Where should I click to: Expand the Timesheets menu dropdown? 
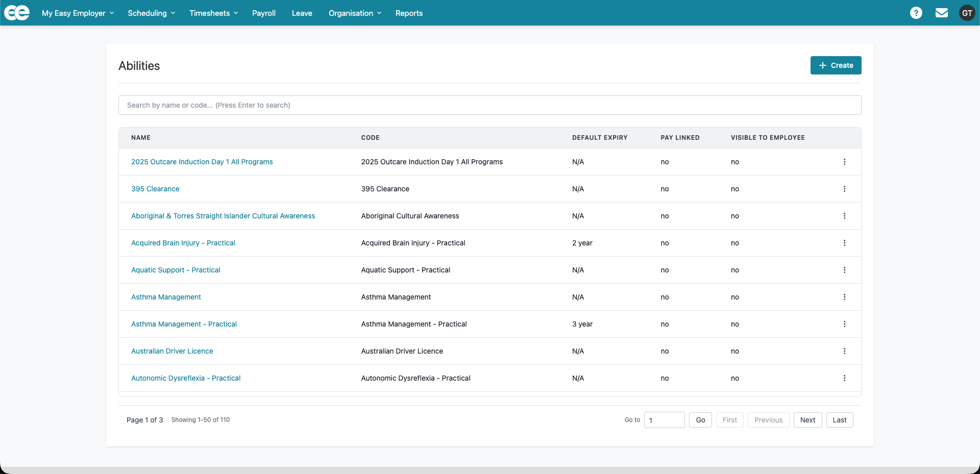pos(214,13)
